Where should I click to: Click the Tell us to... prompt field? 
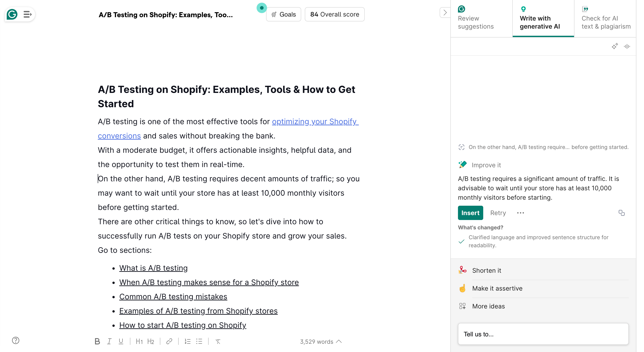pyautogui.click(x=543, y=334)
